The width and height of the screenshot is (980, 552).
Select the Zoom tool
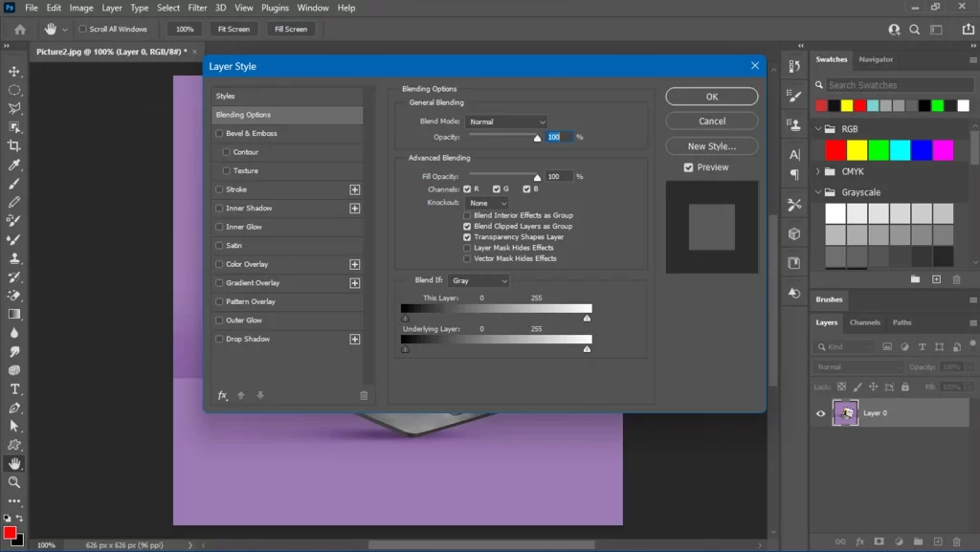(x=13, y=482)
